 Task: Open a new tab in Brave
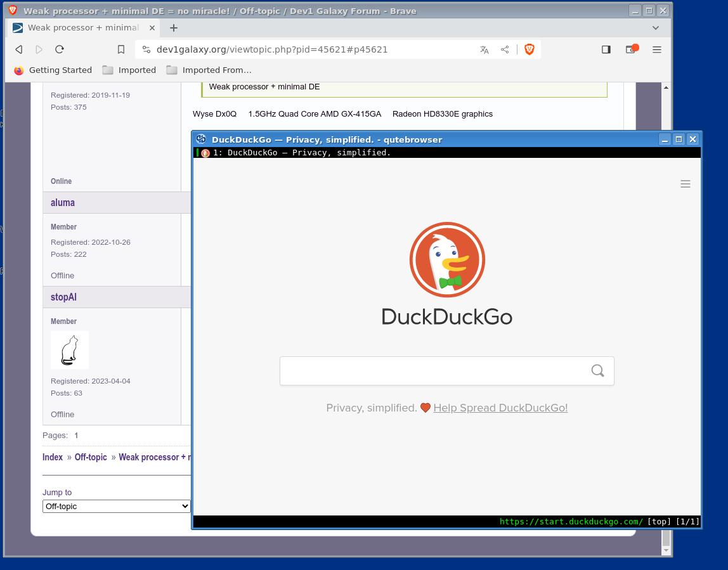point(174,28)
